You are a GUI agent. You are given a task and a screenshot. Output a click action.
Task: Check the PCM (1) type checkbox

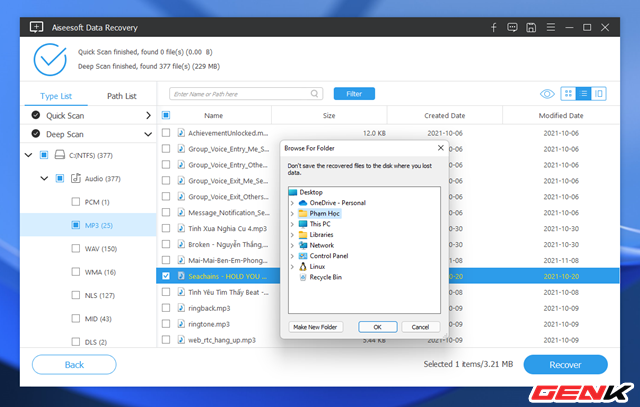tap(76, 202)
